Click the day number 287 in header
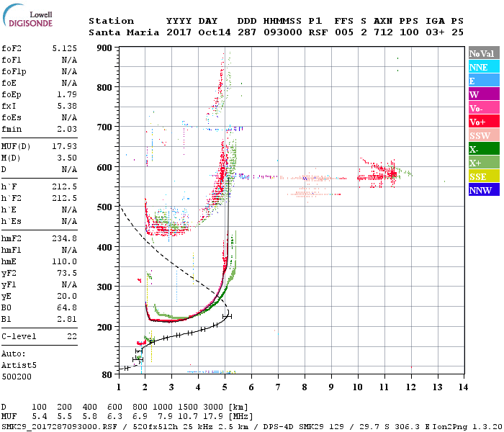The width and height of the screenshot is (504, 432). (247, 32)
